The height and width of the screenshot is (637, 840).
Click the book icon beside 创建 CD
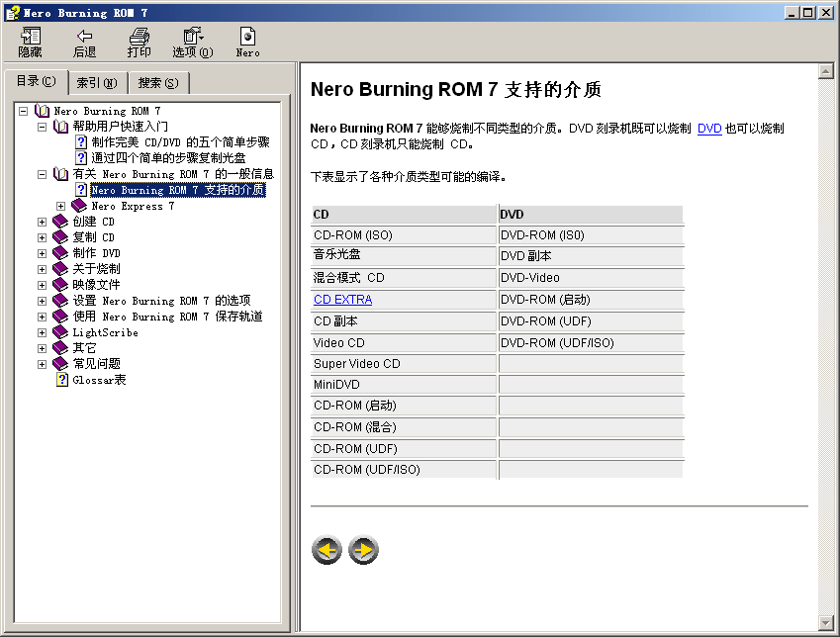[60, 222]
